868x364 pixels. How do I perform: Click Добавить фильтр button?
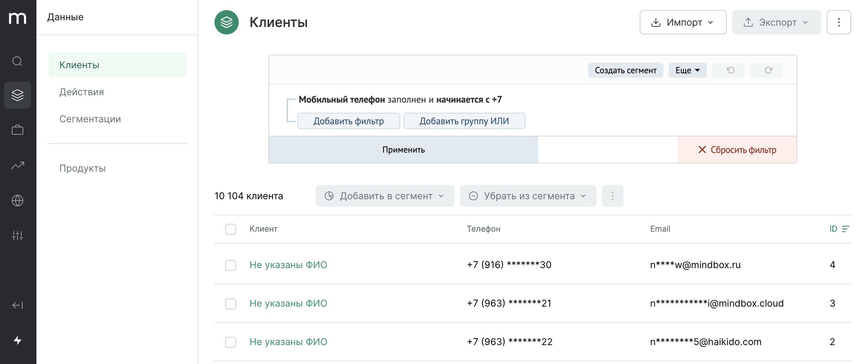pyautogui.click(x=349, y=121)
